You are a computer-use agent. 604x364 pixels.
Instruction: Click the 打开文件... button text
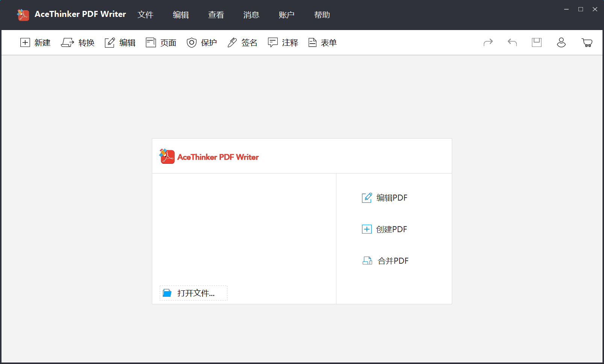[x=196, y=293]
